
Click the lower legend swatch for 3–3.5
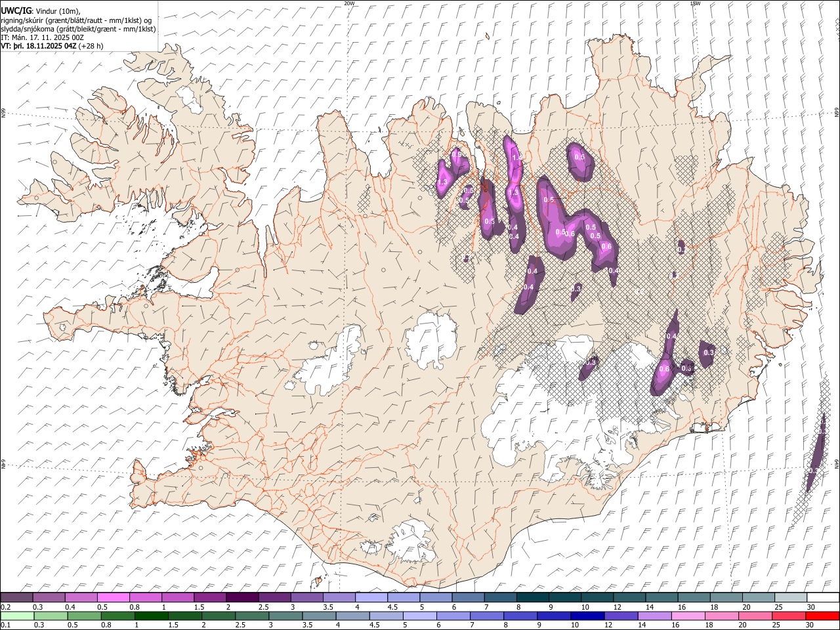(285, 616)
